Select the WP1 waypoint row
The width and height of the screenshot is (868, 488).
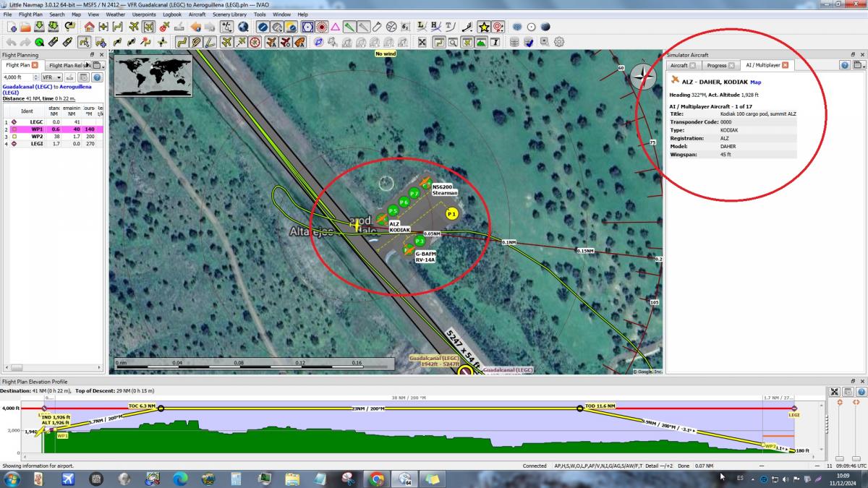(54, 129)
